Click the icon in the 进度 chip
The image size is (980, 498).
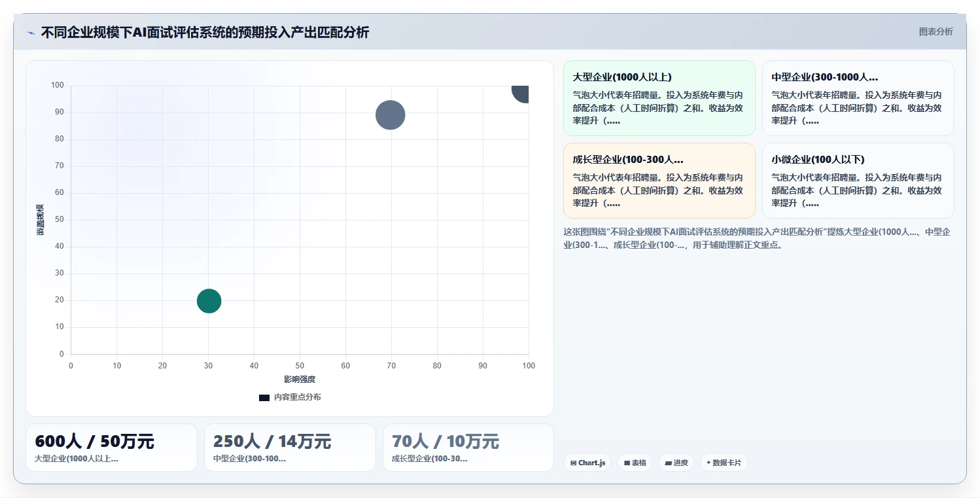pyautogui.click(x=668, y=463)
